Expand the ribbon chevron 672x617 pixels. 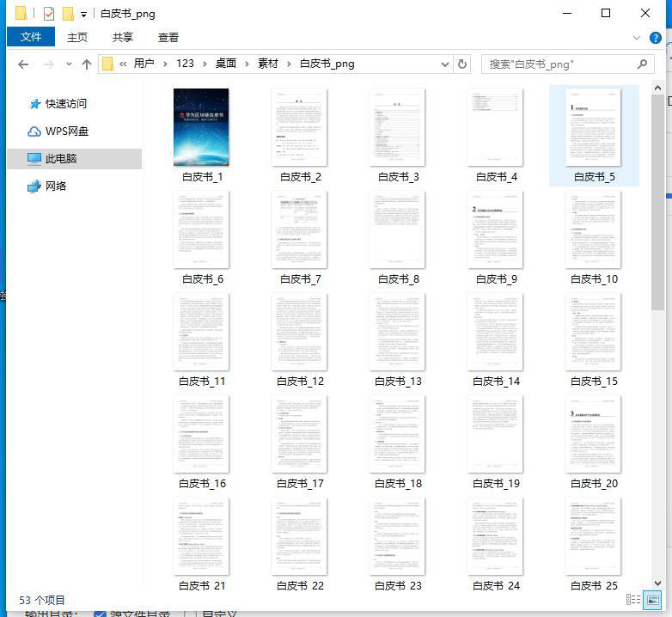pos(637,38)
